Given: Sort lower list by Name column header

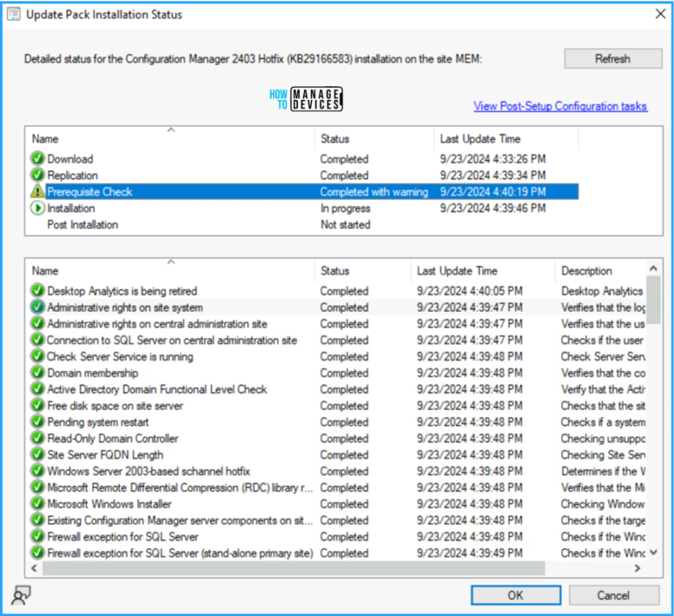Looking at the screenshot, I should 171,270.
